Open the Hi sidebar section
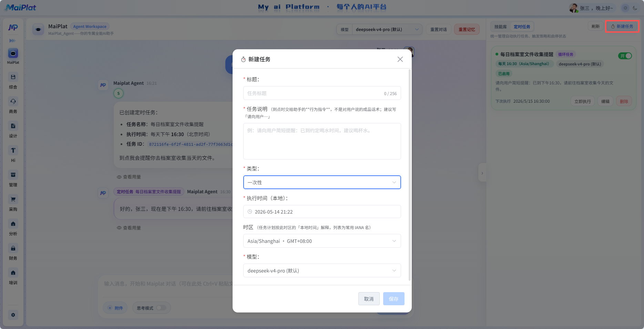 [x=13, y=154]
